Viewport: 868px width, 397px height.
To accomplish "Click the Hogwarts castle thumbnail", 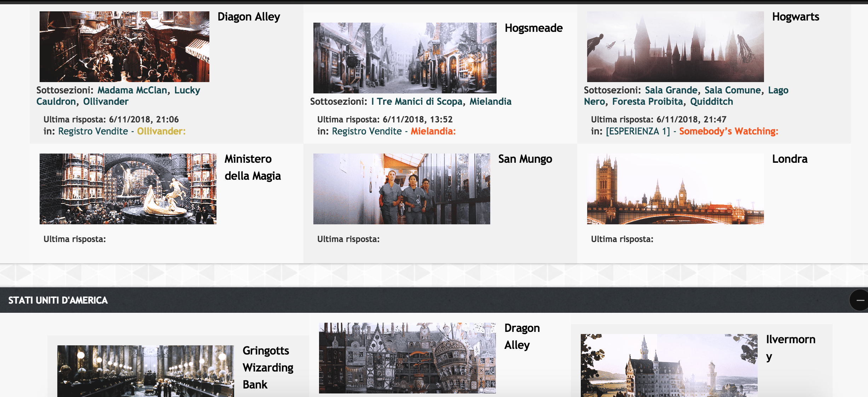I will tap(676, 47).
